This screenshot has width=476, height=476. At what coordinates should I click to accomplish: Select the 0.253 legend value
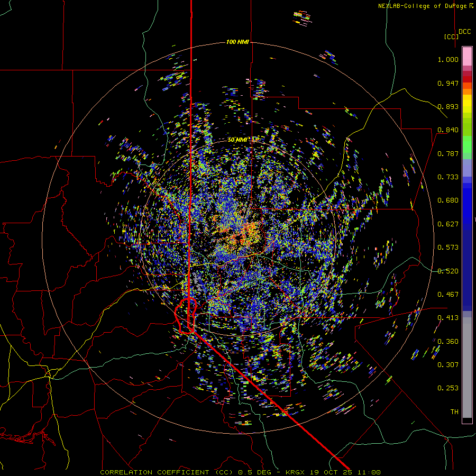[x=448, y=388]
